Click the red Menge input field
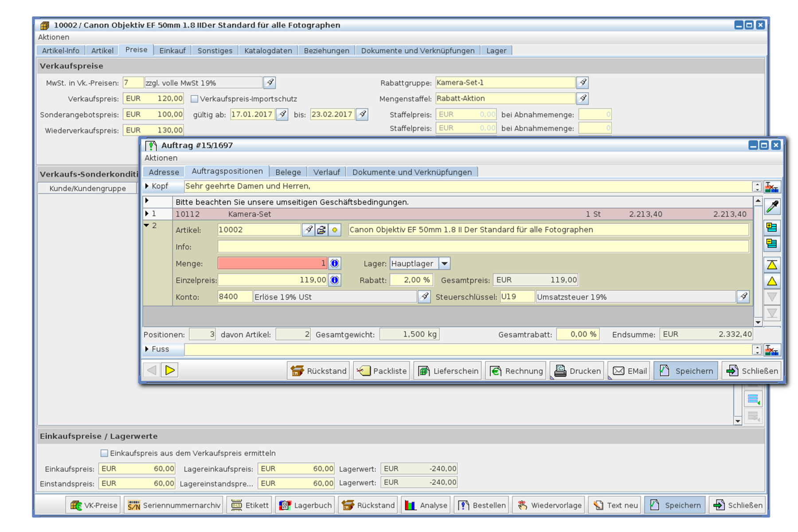 (272, 263)
